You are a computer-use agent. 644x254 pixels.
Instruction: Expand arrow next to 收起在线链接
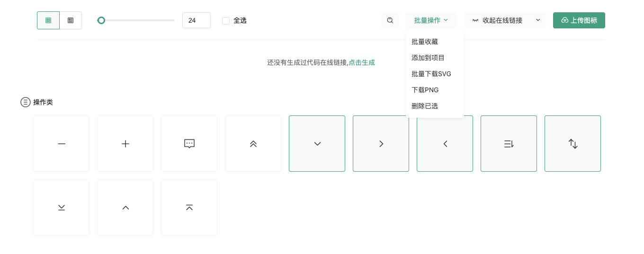pyautogui.click(x=538, y=20)
